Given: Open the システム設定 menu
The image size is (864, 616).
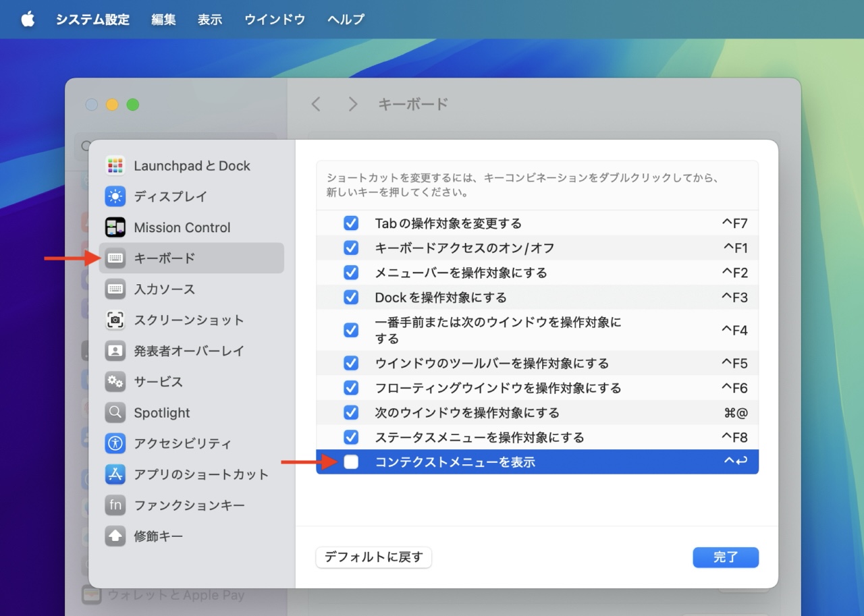Looking at the screenshot, I should click(92, 20).
